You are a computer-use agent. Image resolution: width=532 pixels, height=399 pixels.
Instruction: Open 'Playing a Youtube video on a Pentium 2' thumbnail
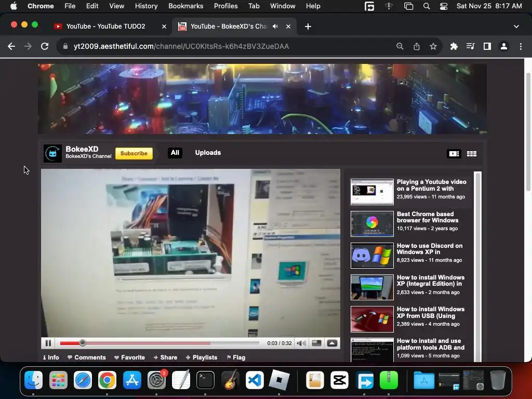tap(372, 192)
